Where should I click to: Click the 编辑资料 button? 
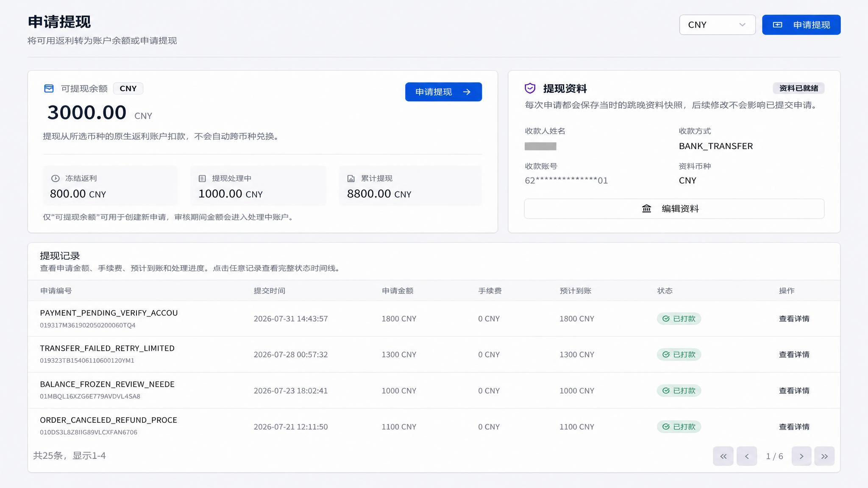pos(674,208)
